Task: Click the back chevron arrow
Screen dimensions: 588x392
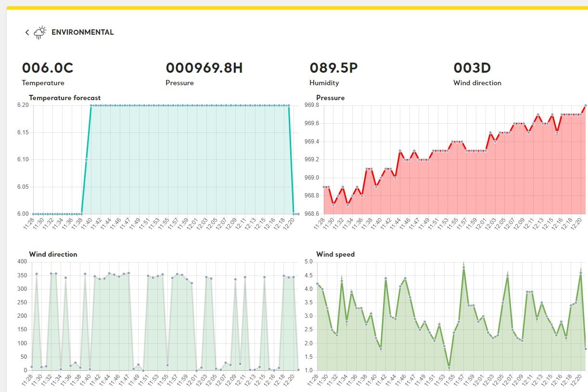Action: coord(27,32)
